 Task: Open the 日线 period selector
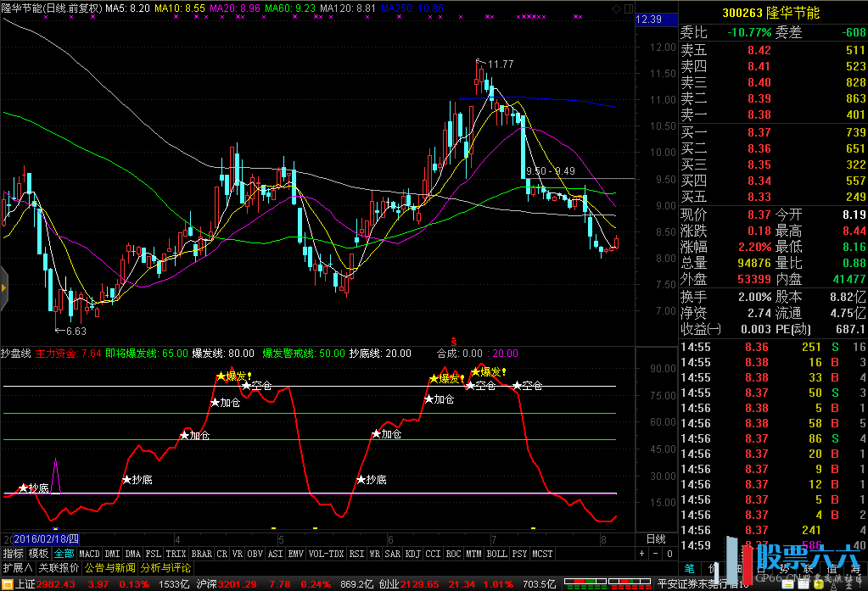(656, 538)
